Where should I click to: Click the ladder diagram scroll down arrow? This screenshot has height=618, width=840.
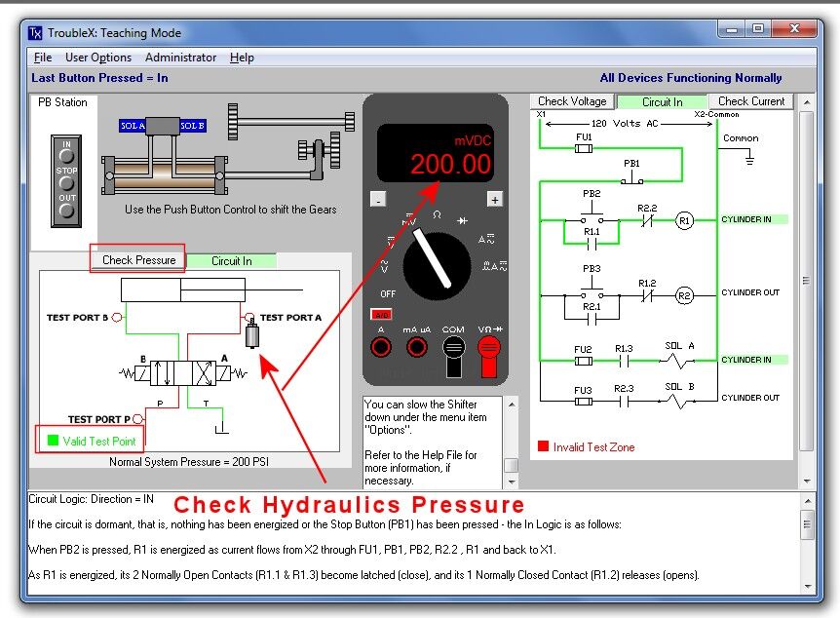click(807, 482)
